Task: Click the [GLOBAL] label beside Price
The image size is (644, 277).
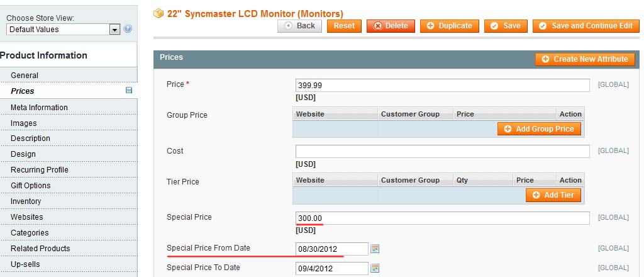Action: [613, 84]
